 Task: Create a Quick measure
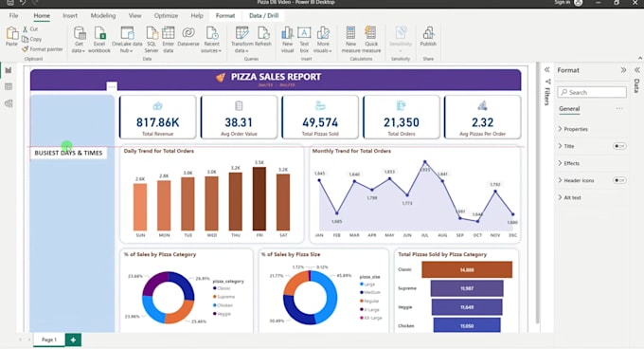pos(371,40)
